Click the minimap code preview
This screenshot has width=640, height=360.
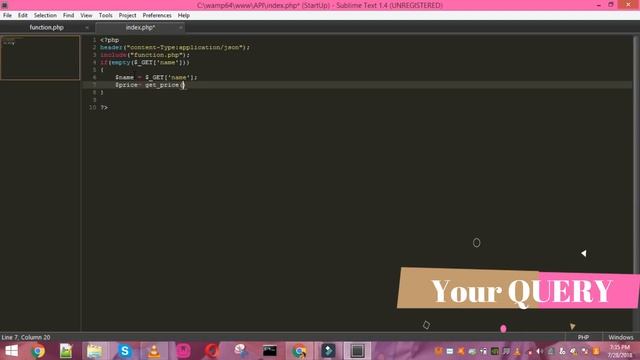[x=40, y=58]
